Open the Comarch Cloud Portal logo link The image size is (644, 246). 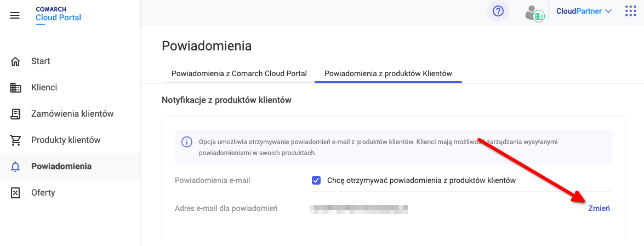[x=58, y=15]
